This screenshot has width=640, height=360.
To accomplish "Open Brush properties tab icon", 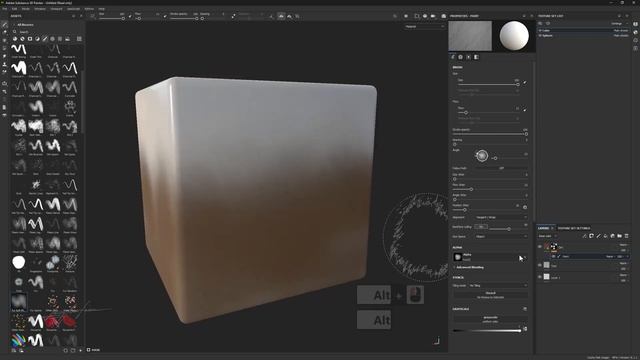I will click(x=453, y=57).
